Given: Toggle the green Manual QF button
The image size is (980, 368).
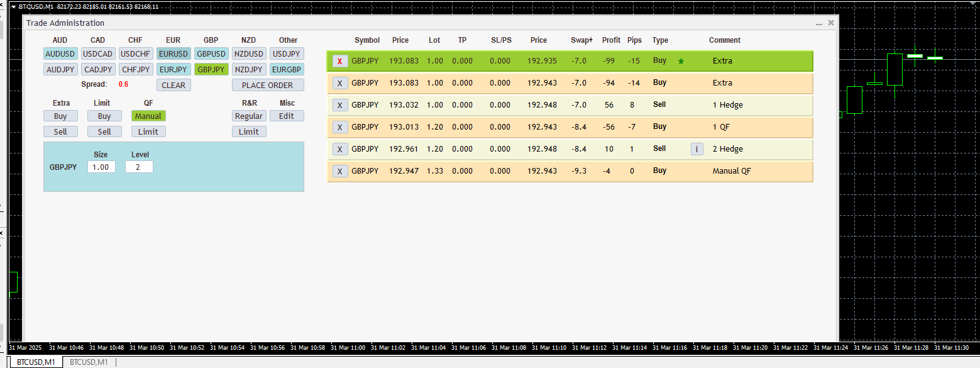Looking at the screenshot, I should (148, 116).
